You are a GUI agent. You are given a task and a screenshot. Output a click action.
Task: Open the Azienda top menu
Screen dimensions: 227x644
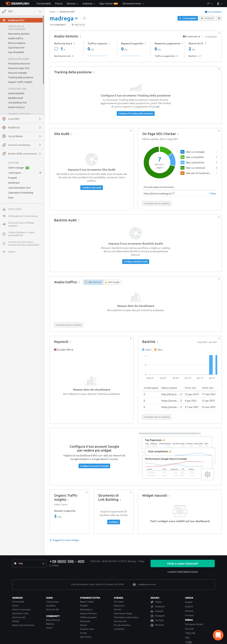tap(89, 4)
